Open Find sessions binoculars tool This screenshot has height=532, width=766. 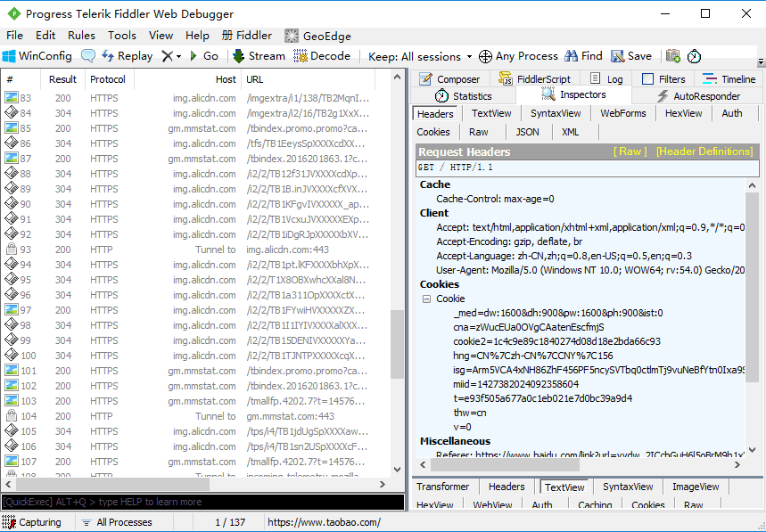[x=583, y=56]
